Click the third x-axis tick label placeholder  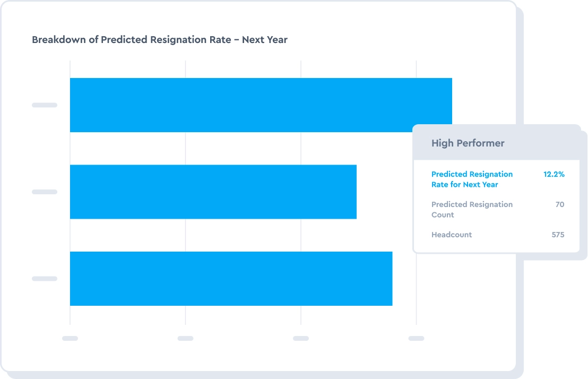[301, 338]
